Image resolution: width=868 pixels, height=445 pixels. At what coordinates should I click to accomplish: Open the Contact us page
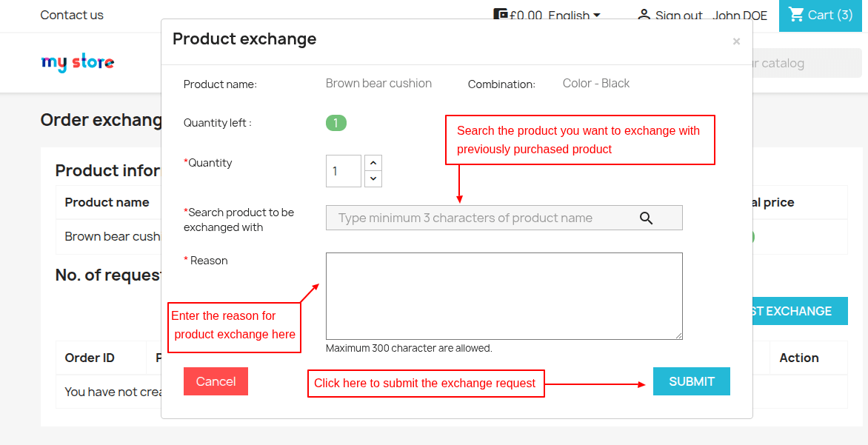(x=72, y=15)
